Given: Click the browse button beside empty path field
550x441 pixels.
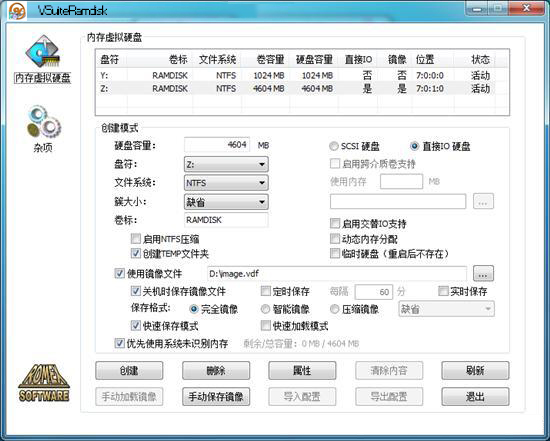Looking at the screenshot, I should [x=483, y=201].
